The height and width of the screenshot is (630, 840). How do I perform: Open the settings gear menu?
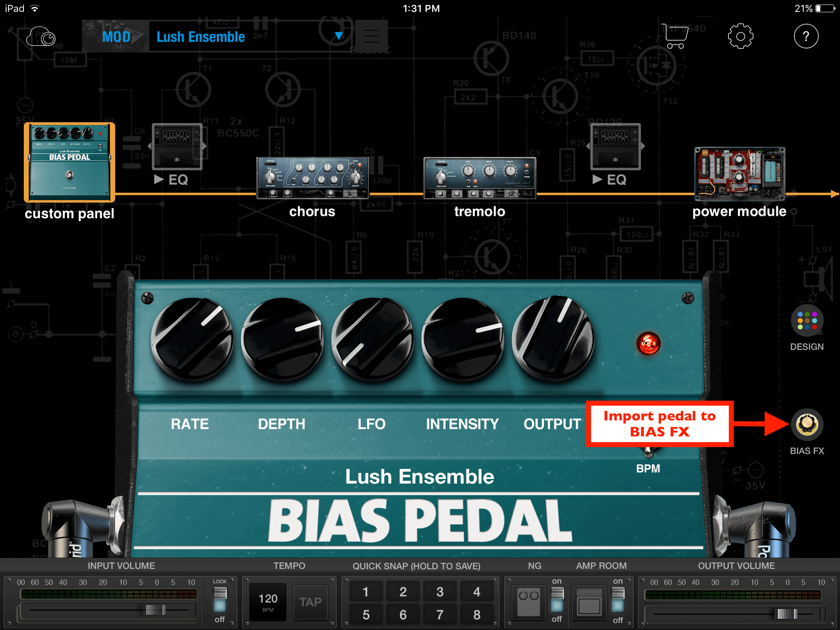coord(740,36)
